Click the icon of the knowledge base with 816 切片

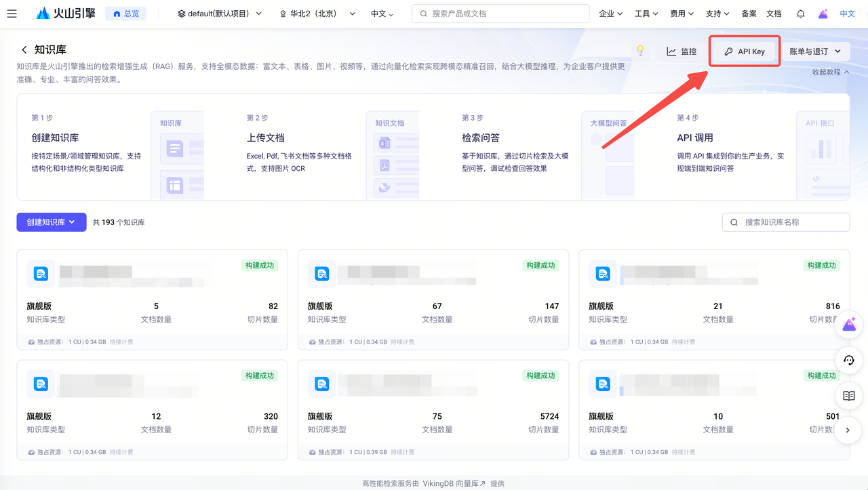coord(602,274)
